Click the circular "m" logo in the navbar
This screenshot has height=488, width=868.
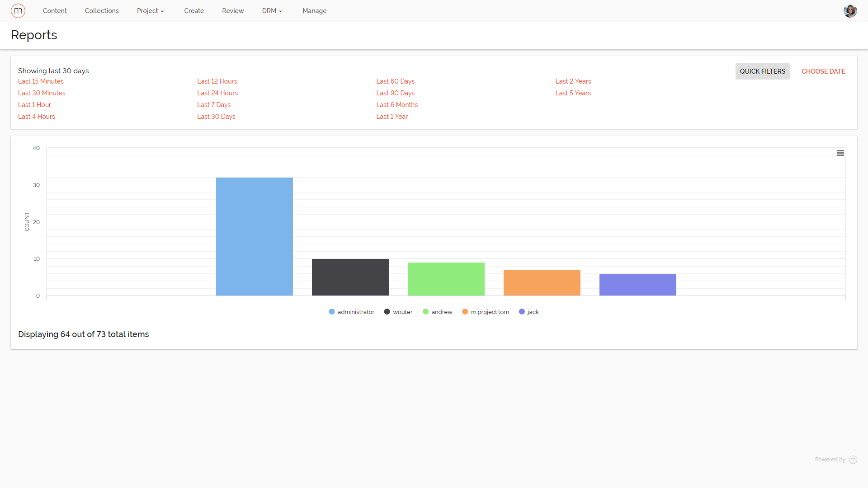18,10
